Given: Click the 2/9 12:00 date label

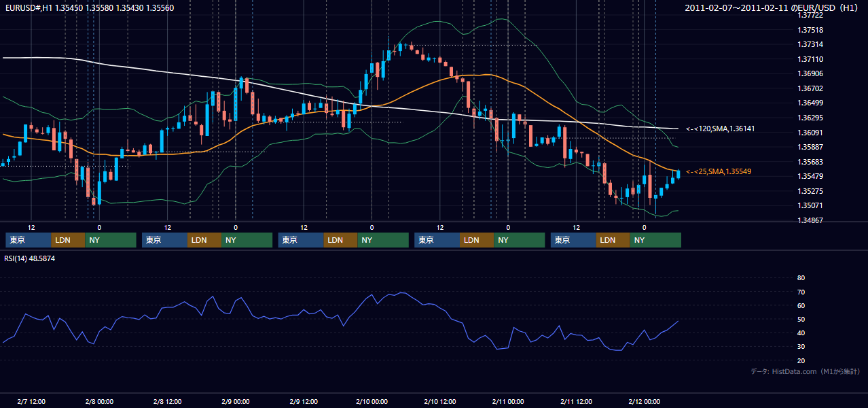Looking at the screenshot, I should tap(304, 402).
